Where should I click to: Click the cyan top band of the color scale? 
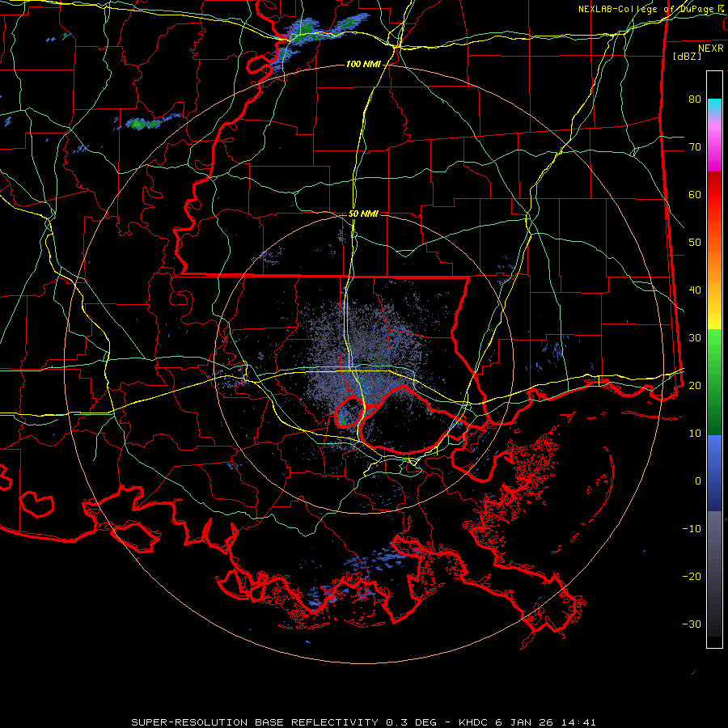pos(714,105)
